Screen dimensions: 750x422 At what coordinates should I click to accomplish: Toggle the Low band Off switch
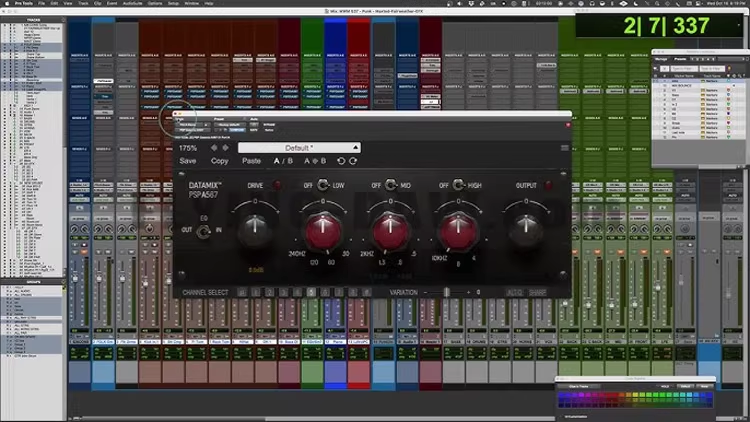[323, 185]
